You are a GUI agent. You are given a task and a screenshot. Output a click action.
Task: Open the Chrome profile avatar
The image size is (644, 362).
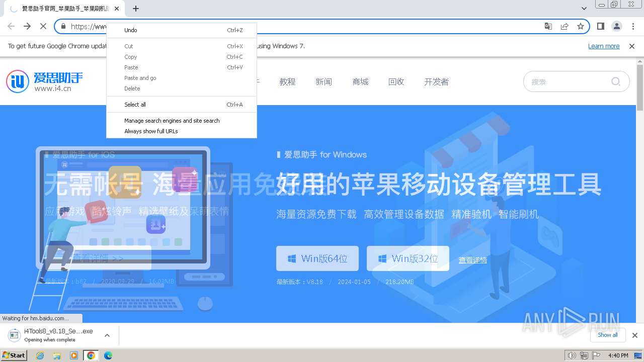[x=617, y=26]
